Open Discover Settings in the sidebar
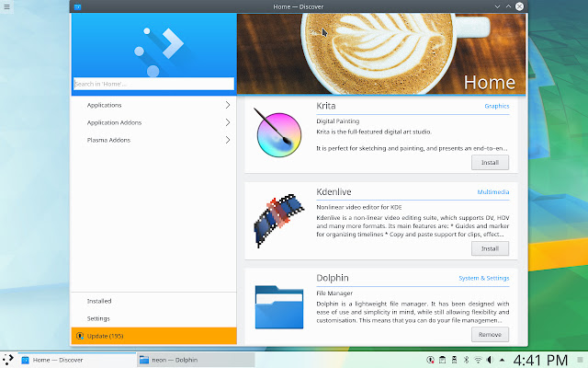Viewport: 588px width, 368px height. [x=153, y=318]
